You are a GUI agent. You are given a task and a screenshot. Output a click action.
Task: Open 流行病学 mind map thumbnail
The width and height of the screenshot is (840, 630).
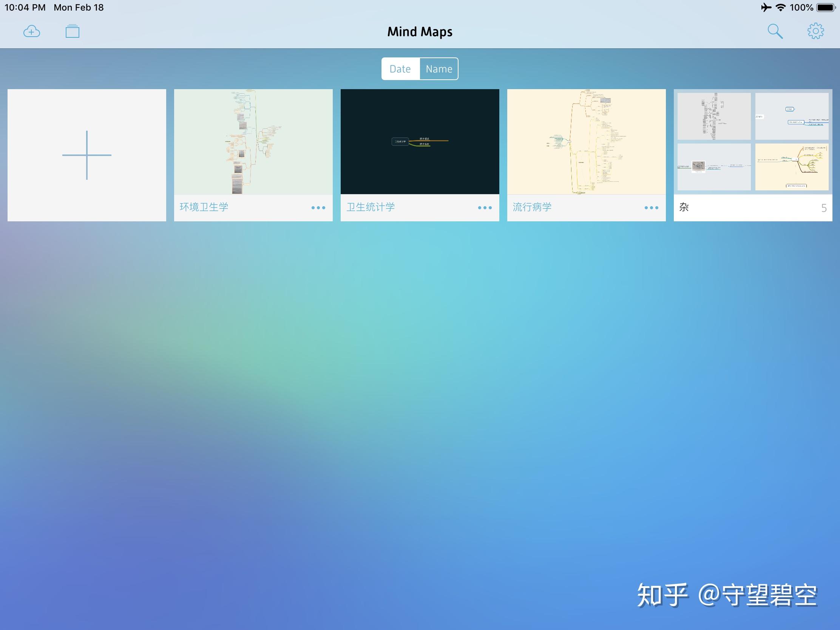586,142
